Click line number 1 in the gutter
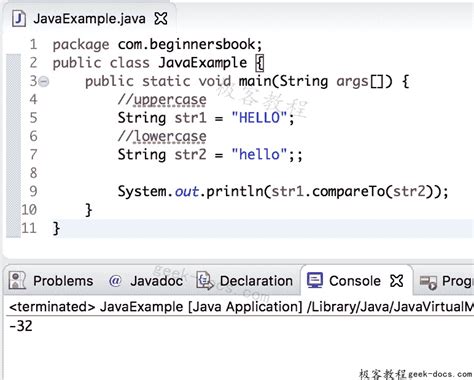474x380 pixels. (x=33, y=45)
